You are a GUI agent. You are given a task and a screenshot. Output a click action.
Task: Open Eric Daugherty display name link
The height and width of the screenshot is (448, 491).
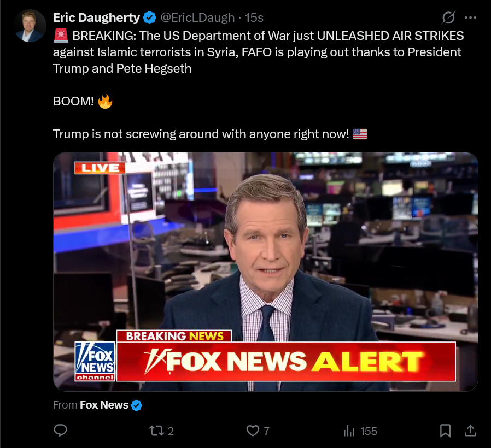pyautogui.click(x=96, y=17)
